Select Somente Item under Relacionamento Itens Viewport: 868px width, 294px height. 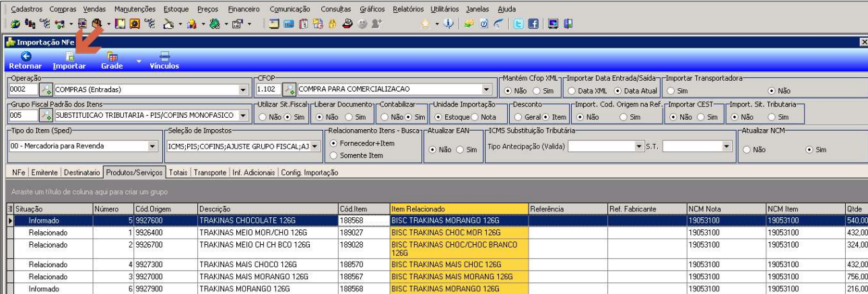tap(356, 155)
